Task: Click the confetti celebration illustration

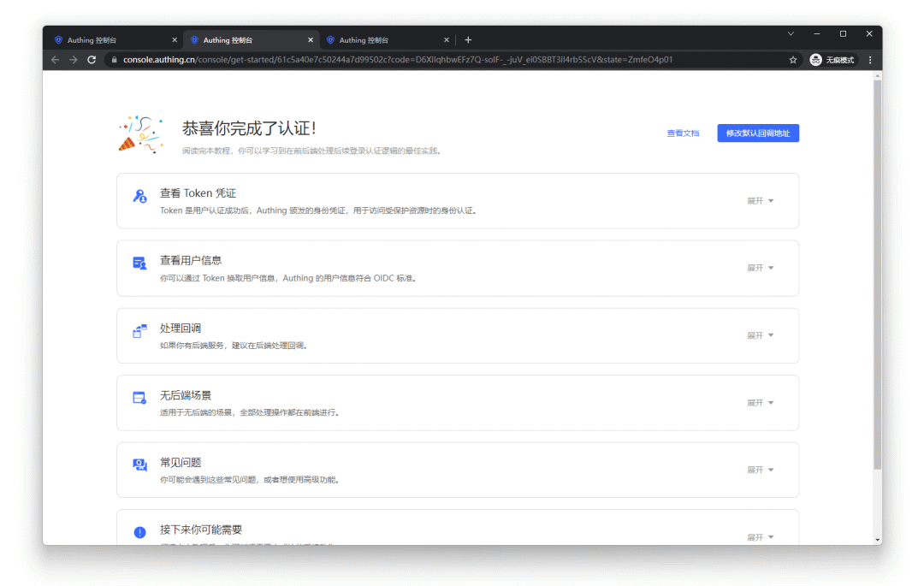Action: [x=139, y=133]
